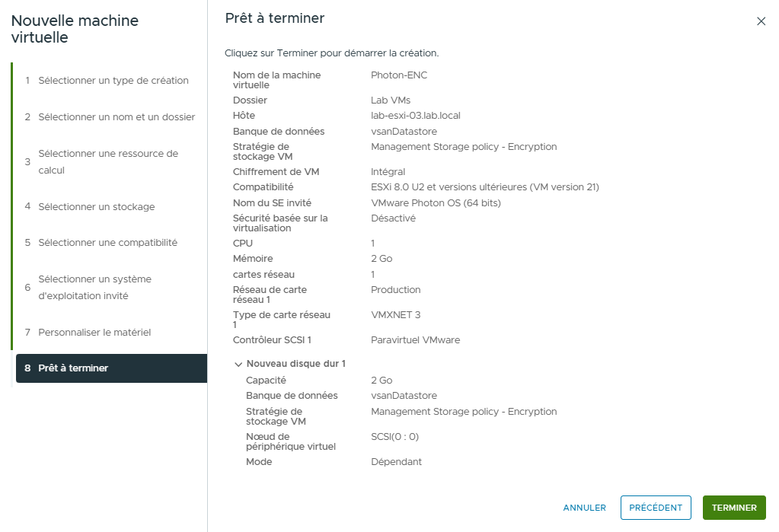Click the TERMINER button

733,508
